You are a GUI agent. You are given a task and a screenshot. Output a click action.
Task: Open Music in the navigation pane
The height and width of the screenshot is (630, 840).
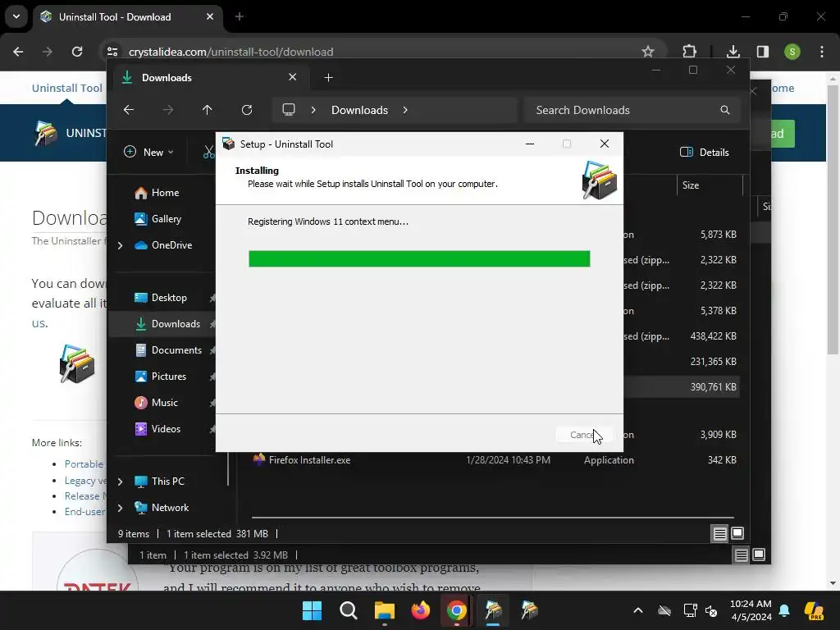(157, 402)
